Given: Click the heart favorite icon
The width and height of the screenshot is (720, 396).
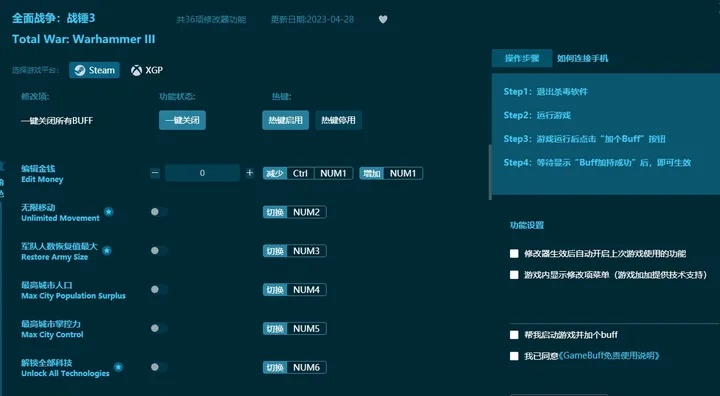Looking at the screenshot, I should [383, 19].
